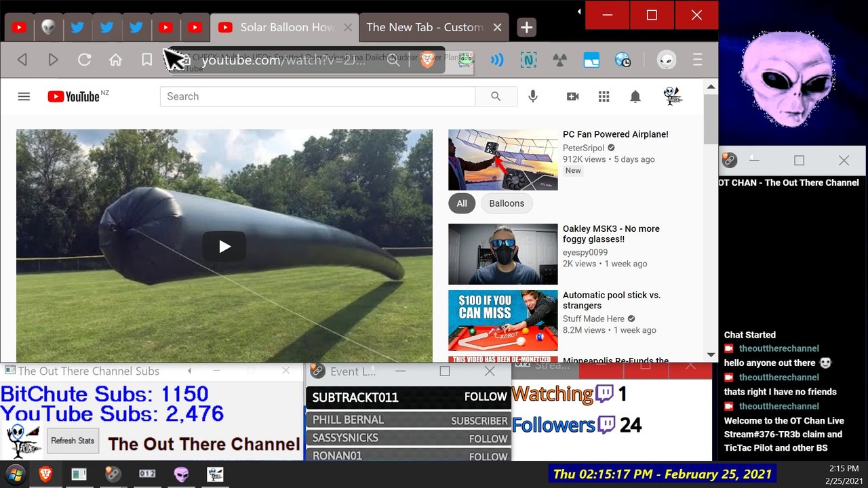Focus the YouTube Search box
This screenshot has height=488, width=868.
(317, 96)
